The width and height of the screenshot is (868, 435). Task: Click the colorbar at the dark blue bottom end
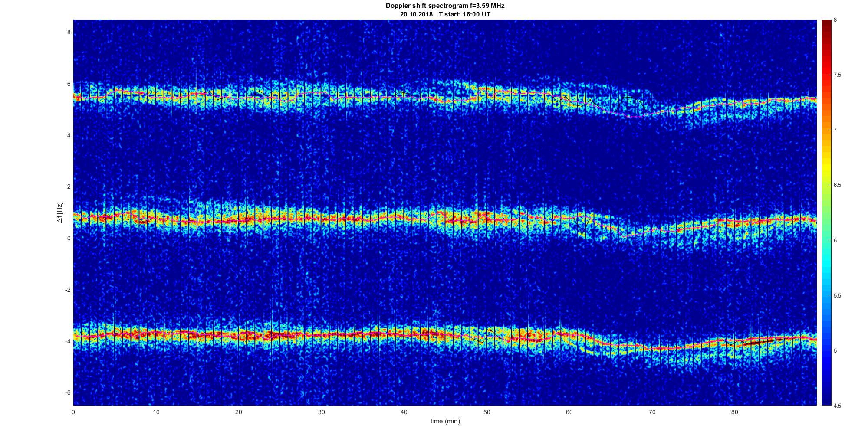826,403
